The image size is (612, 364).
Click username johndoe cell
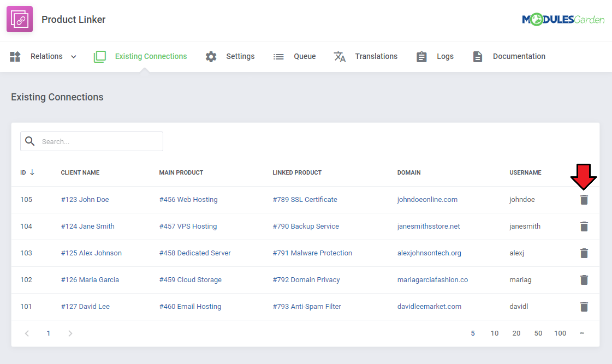[522, 199]
